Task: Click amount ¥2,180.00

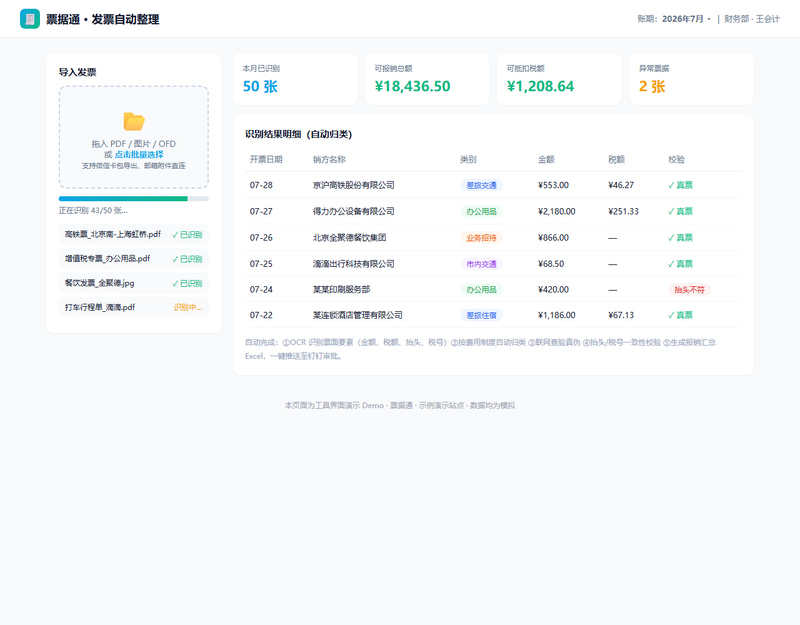Action: point(557,211)
